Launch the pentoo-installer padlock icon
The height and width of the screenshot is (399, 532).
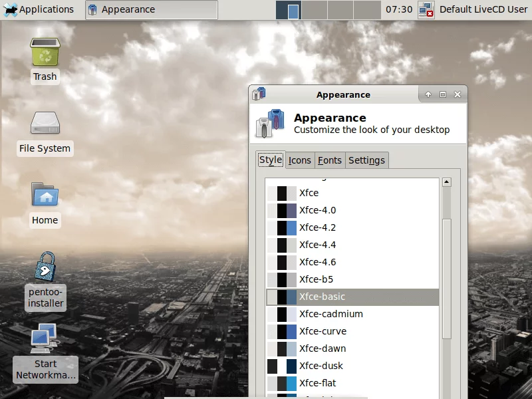tap(45, 267)
